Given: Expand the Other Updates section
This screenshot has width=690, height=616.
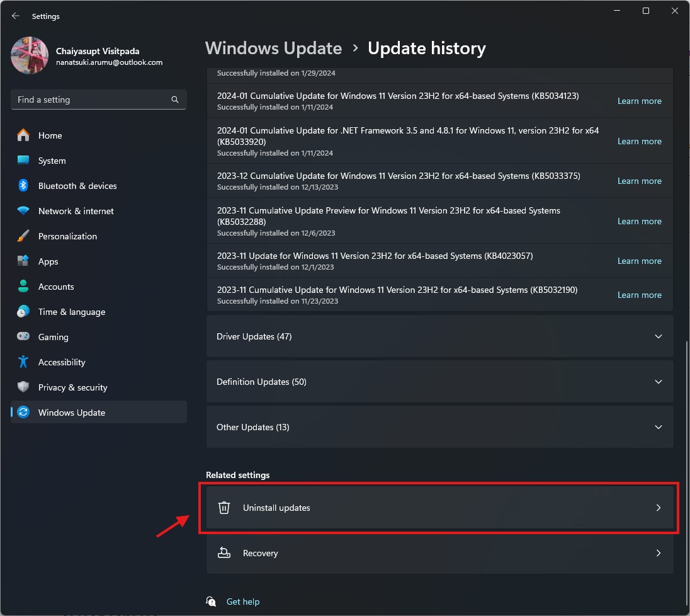Looking at the screenshot, I should click(439, 427).
